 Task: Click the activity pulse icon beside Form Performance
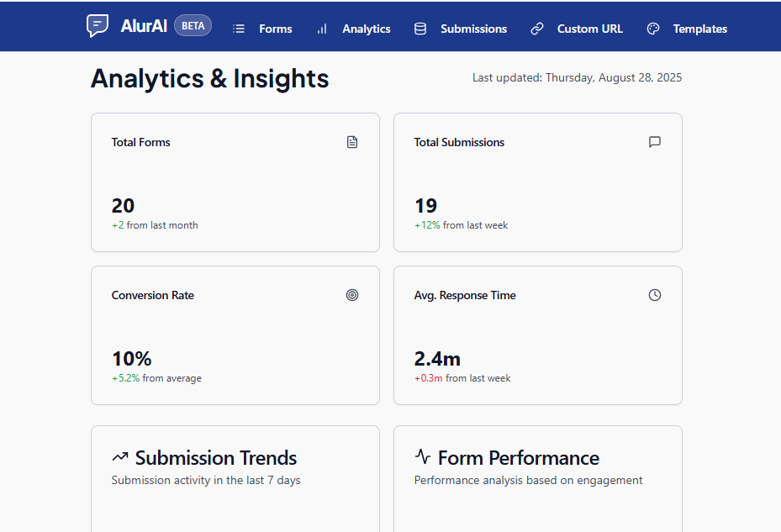[422, 456]
